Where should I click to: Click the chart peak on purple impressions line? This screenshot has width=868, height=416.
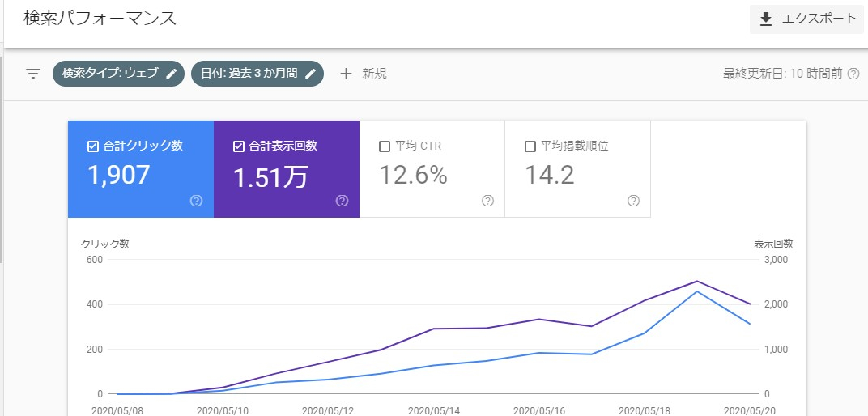697,281
